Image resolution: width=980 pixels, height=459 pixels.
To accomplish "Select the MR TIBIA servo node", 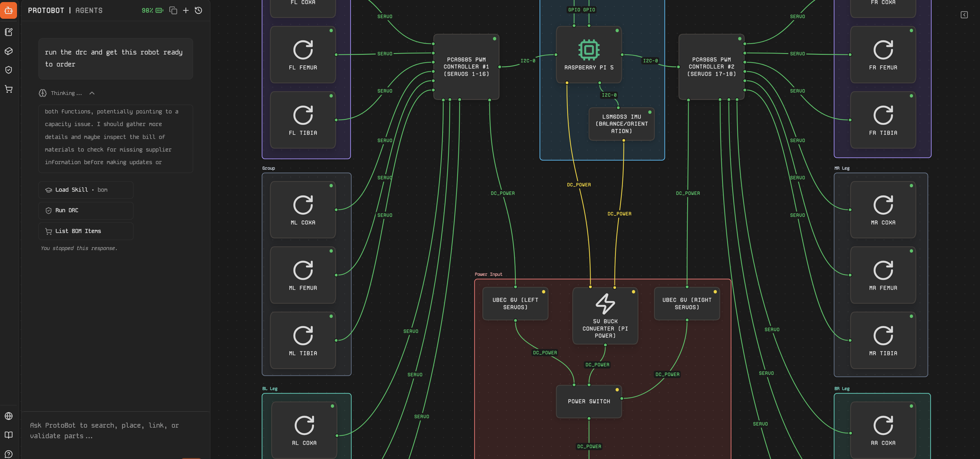I will (x=883, y=340).
